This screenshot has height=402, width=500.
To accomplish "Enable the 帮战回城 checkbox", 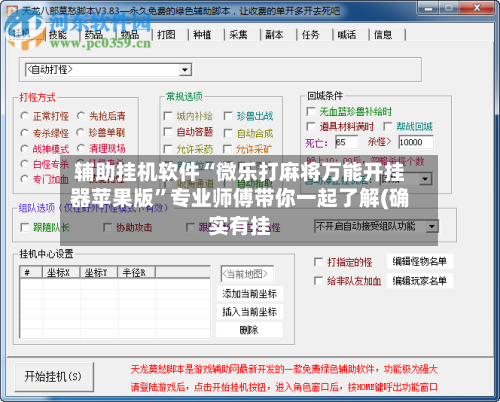I will (x=388, y=126).
